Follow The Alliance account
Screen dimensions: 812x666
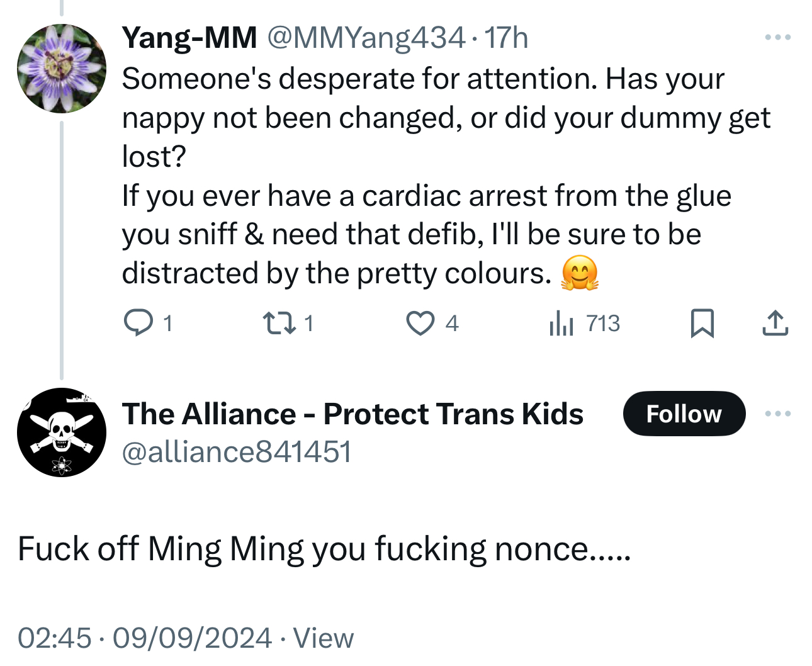pos(684,414)
